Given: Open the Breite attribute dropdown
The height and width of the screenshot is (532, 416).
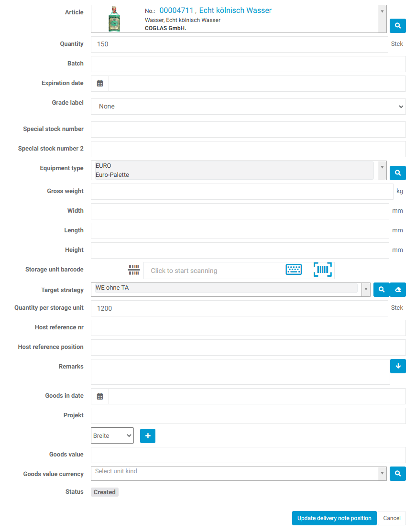Looking at the screenshot, I should [112, 436].
